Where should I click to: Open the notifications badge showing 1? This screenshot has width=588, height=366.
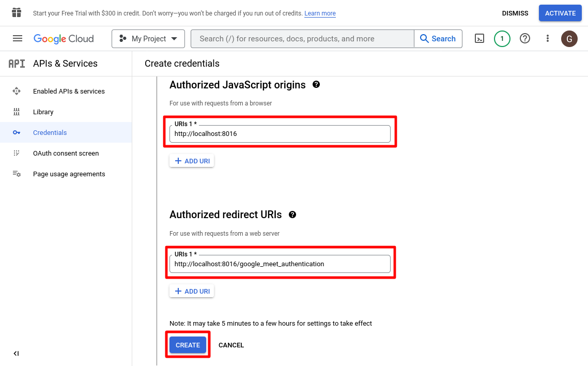click(x=502, y=39)
